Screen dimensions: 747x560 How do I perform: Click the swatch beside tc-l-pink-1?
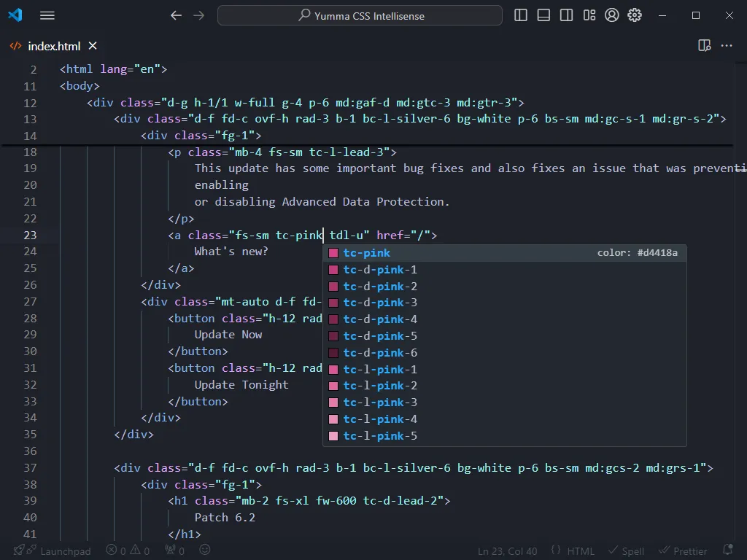pyautogui.click(x=333, y=370)
